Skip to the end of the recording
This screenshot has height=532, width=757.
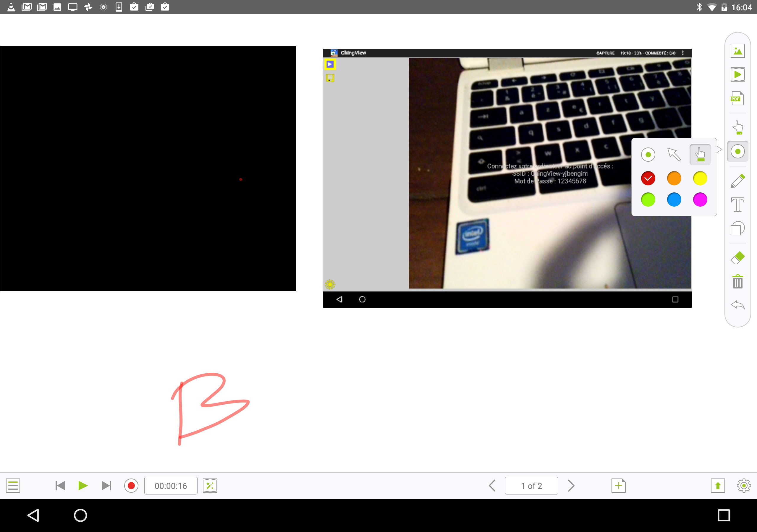click(x=106, y=486)
